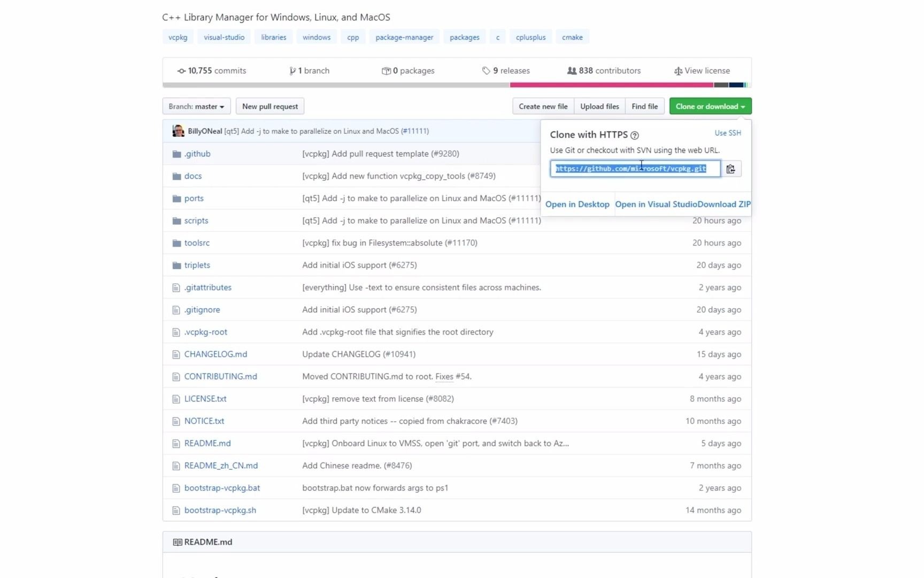
Task: Copy clone URL with clipboard icon
Action: click(730, 169)
